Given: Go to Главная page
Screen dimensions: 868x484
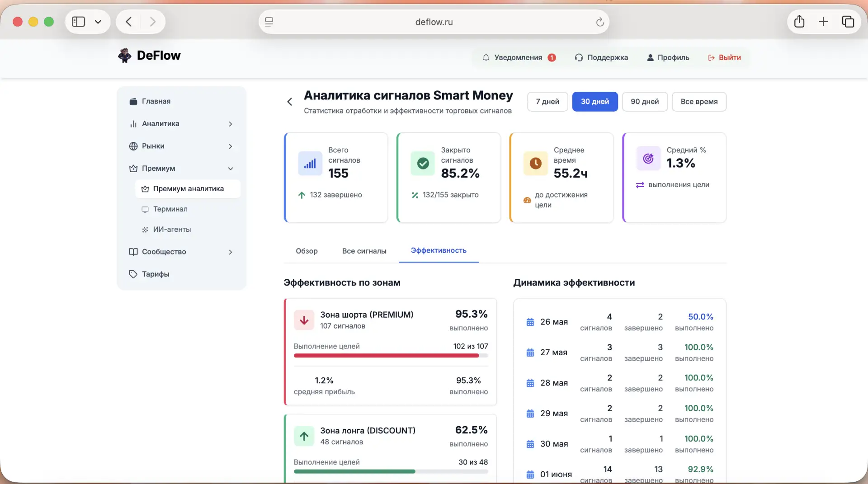Looking at the screenshot, I should click(x=181, y=101).
